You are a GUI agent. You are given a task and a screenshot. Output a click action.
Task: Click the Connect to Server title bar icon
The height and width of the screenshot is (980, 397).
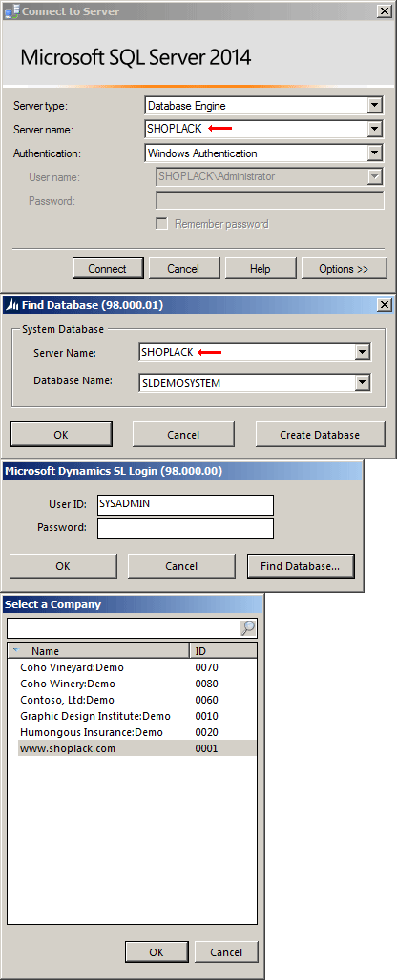[10, 11]
